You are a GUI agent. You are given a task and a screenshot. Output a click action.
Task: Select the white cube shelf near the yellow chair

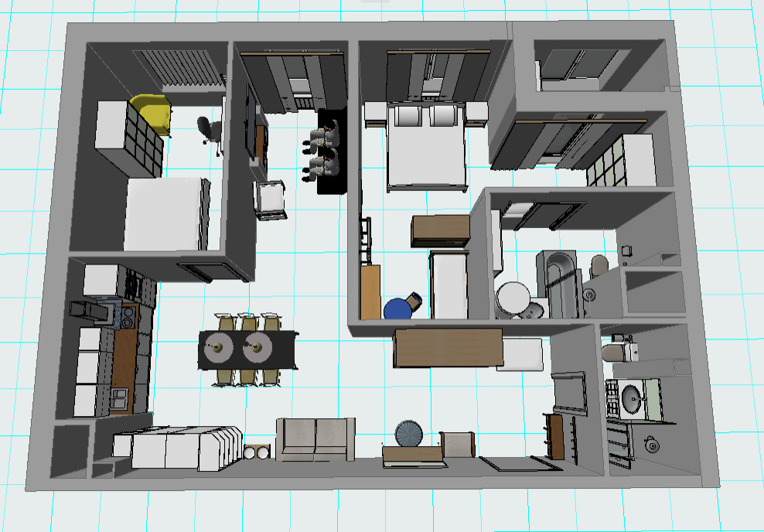pyautogui.click(x=127, y=139)
